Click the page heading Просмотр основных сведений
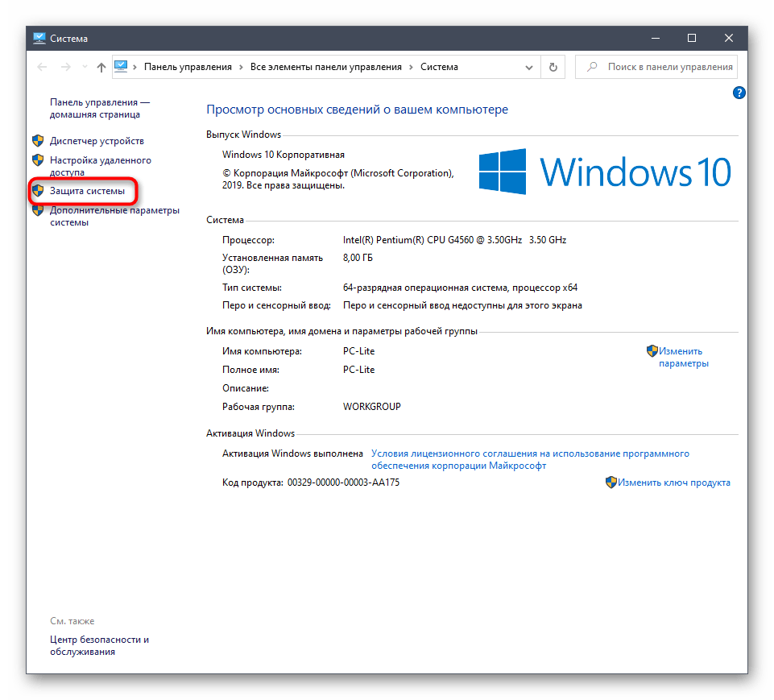The image size is (774, 700). (x=357, y=110)
